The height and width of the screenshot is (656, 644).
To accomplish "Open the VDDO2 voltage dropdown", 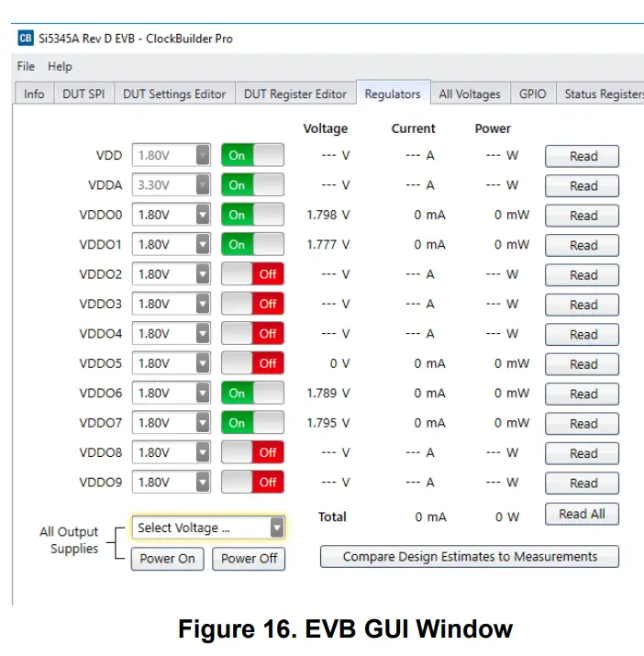I will coord(172,274).
